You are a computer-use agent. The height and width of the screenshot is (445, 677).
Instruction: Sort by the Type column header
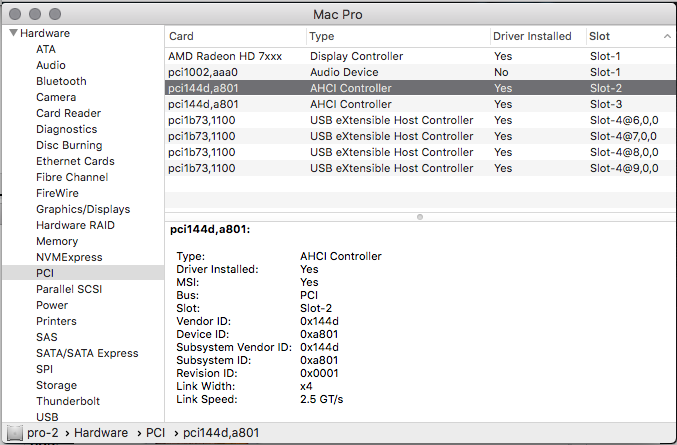[399, 36]
